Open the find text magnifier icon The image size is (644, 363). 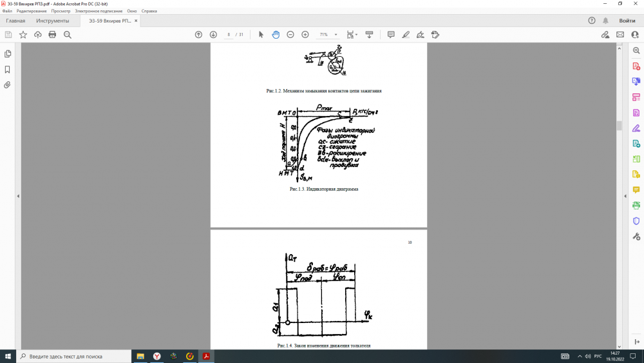pyautogui.click(x=68, y=35)
